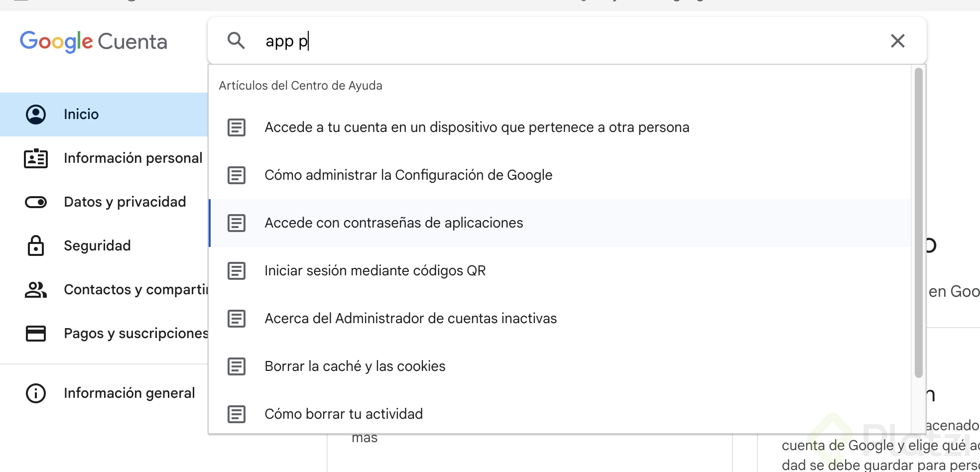Screen dimensions: 980x472
Task: Click the Datos y privacidad toggle icon
Action: [36, 202]
